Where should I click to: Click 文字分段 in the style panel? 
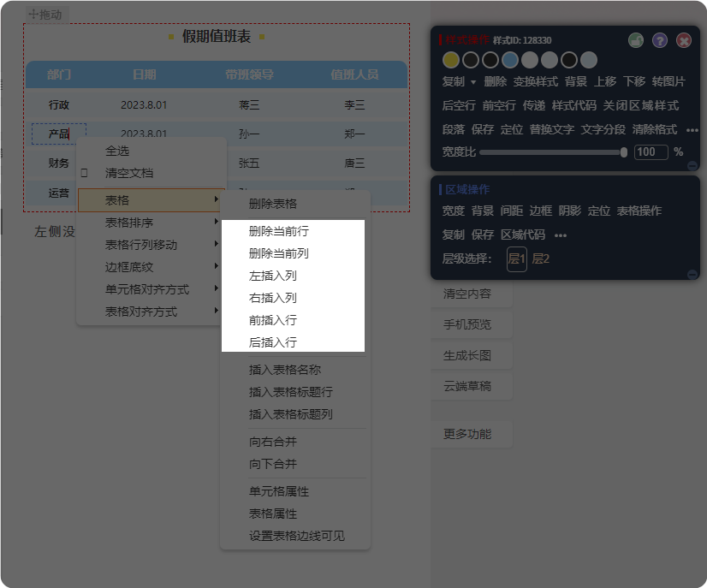603,129
